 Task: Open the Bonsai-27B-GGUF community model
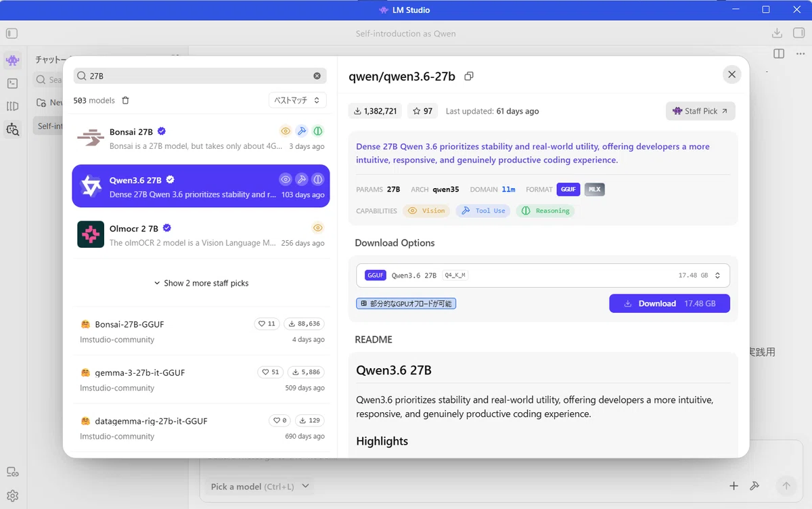pyautogui.click(x=201, y=331)
